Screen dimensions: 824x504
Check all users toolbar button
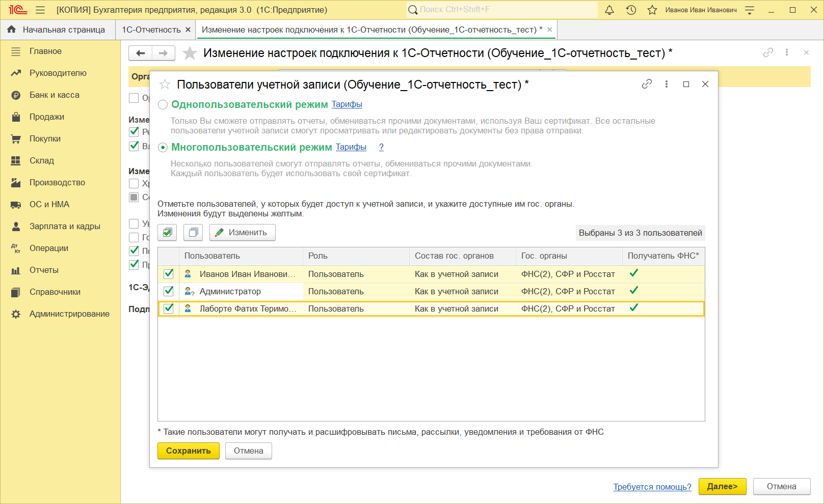[167, 233]
